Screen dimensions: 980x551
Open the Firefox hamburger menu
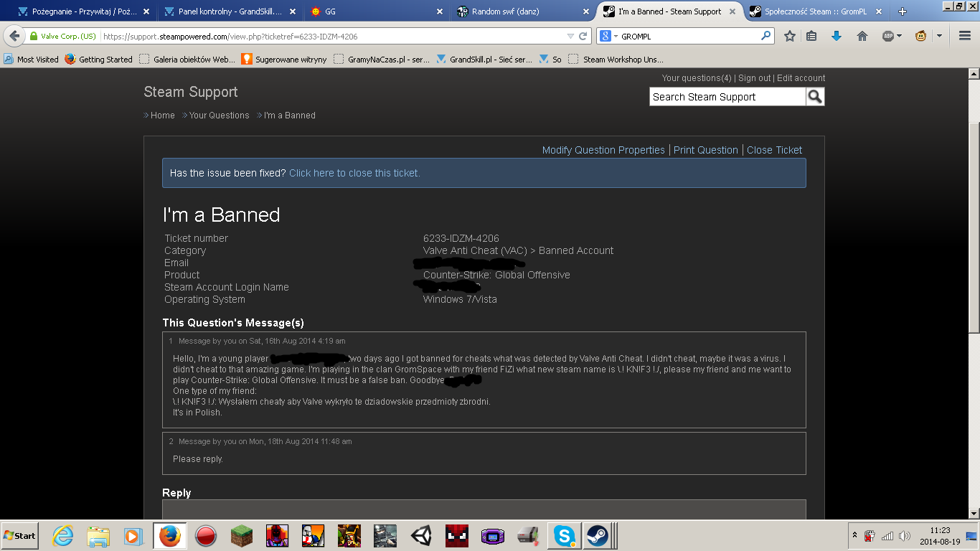pos(965,36)
